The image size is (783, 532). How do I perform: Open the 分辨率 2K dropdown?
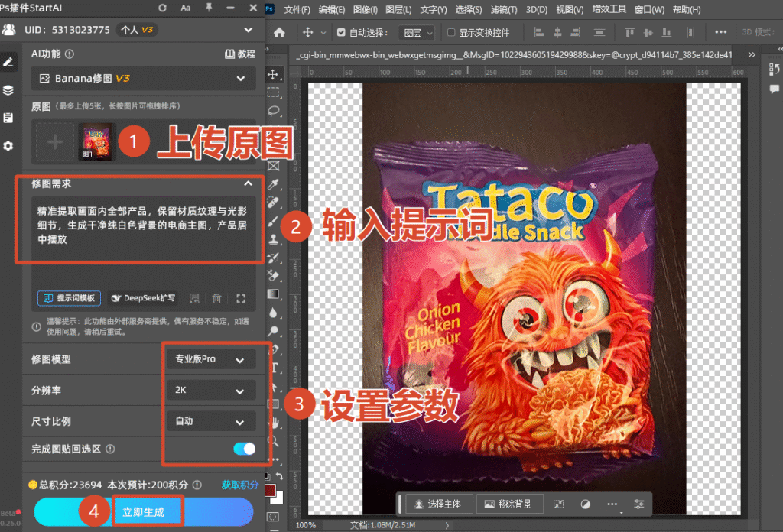point(211,391)
